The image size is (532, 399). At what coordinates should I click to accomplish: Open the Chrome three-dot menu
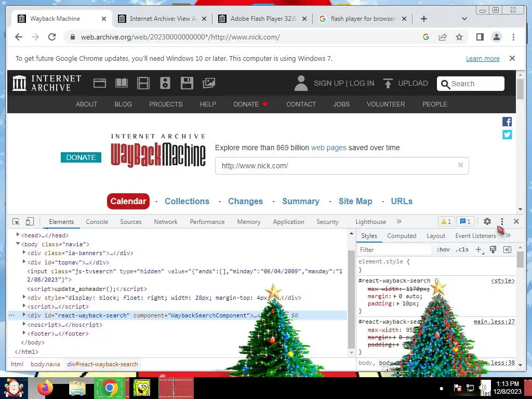513,37
